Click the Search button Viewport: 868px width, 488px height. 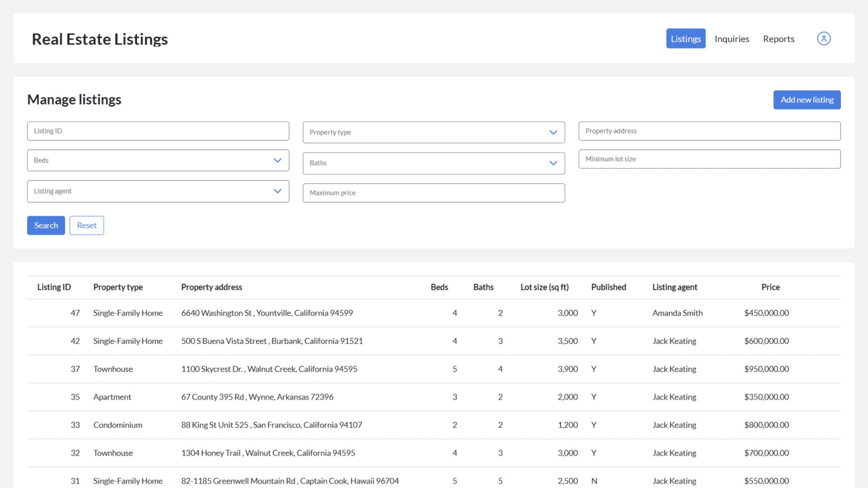[x=46, y=225]
